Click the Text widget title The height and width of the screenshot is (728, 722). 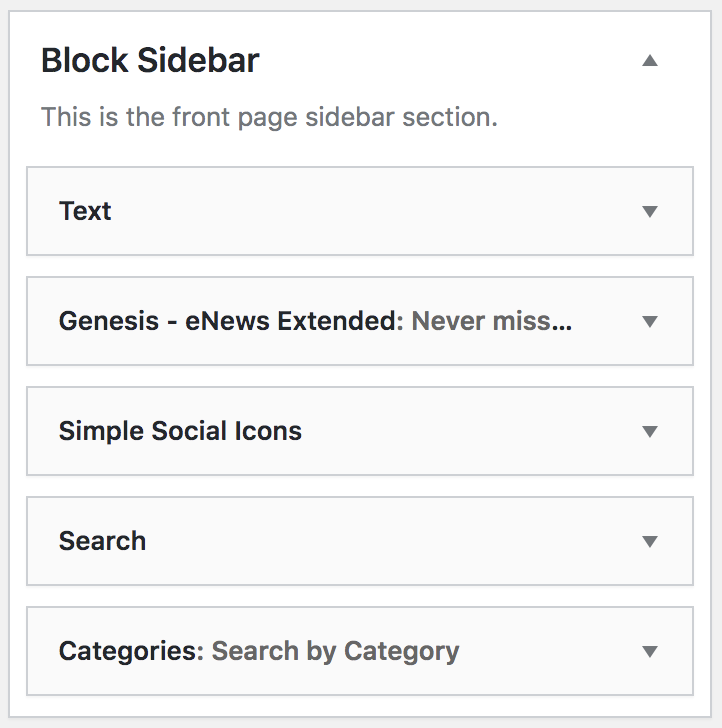click(x=85, y=211)
